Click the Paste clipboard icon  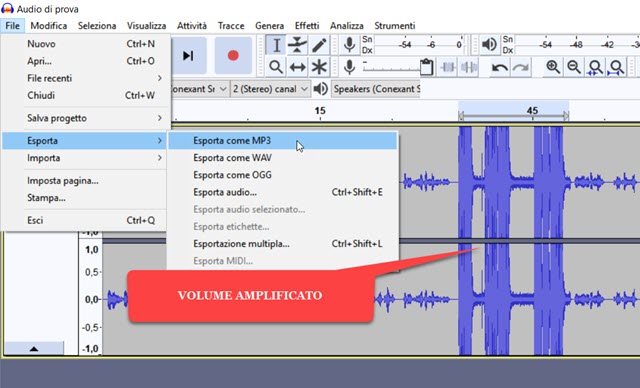tap(426, 67)
